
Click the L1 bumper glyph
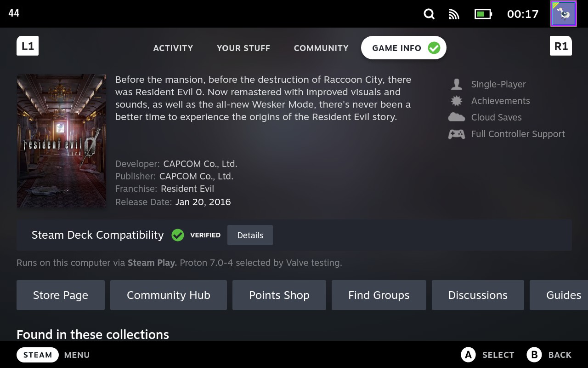28,46
